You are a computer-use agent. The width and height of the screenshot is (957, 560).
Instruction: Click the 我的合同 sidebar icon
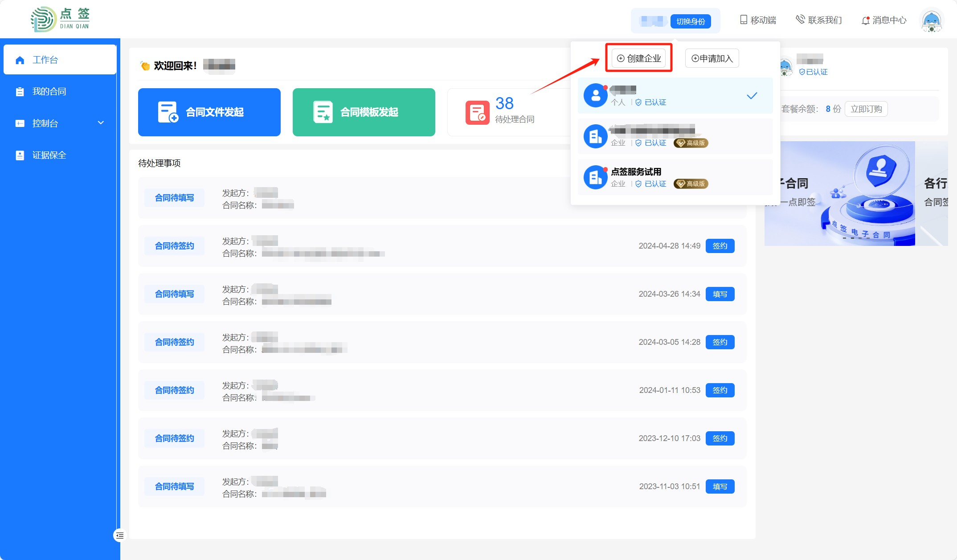20,92
